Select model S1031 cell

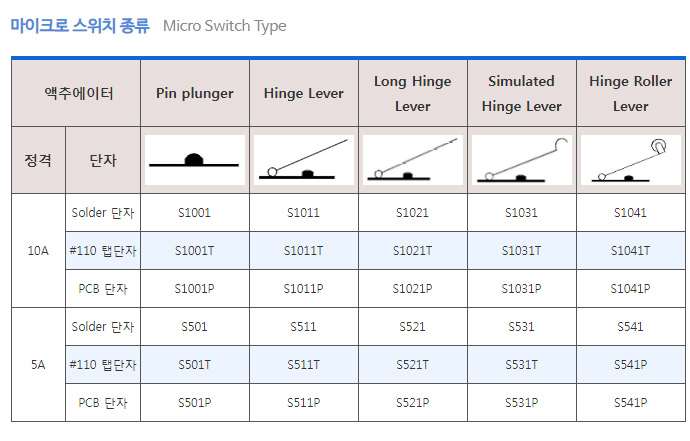pos(521,213)
